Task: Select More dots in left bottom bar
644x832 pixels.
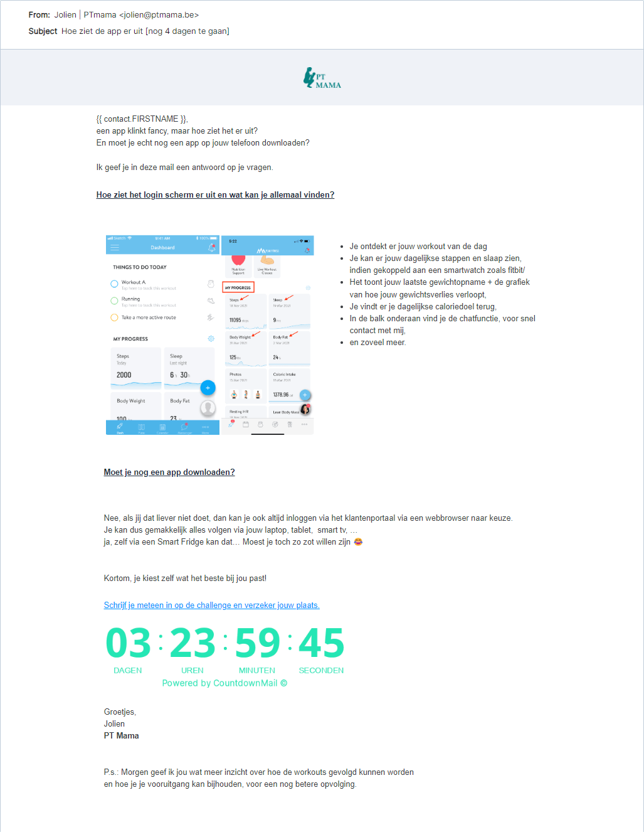Action: point(205,428)
